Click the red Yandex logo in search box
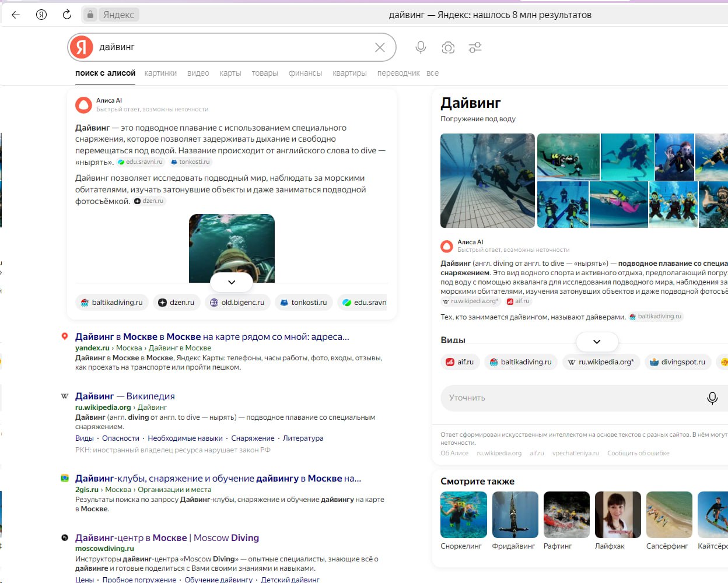 point(82,47)
